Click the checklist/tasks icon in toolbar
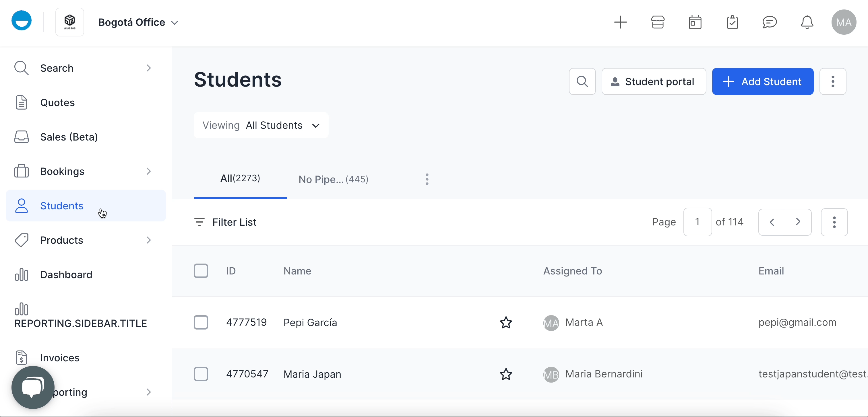This screenshot has width=868, height=417. (x=733, y=22)
